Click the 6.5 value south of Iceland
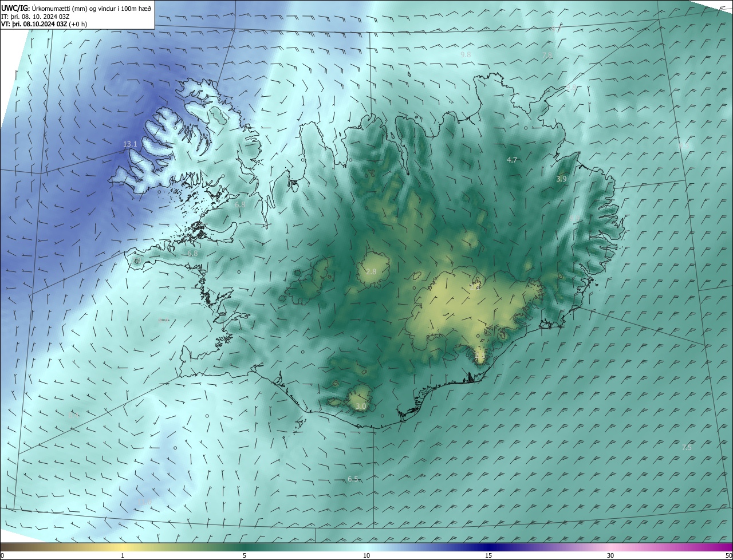 click(x=353, y=479)
